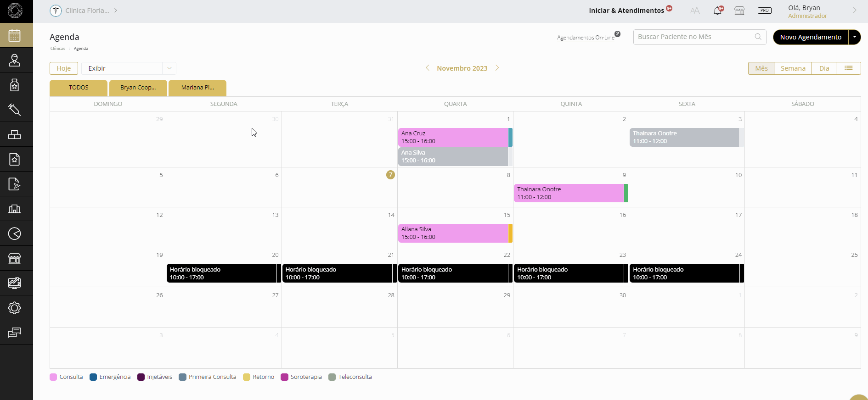This screenshot has height=400, width=868.
Task: Open the Novo Agendamento dropdown arrow
Action: click(854, 37)
